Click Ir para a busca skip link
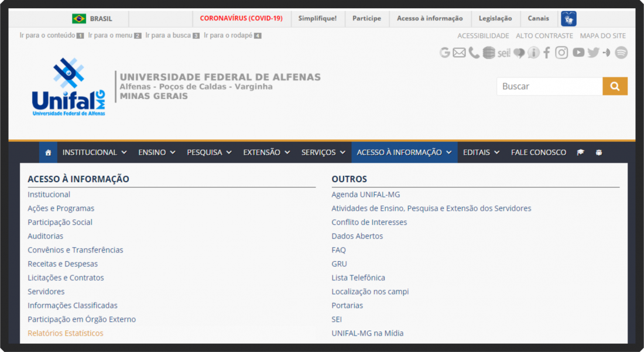Screen dimensions: 644x352 point(173,35)
